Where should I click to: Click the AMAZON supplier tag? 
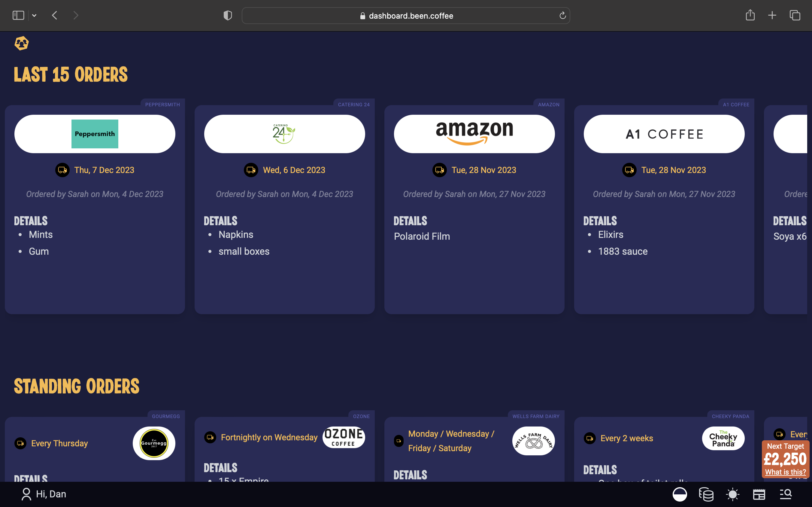coord(549,105)
